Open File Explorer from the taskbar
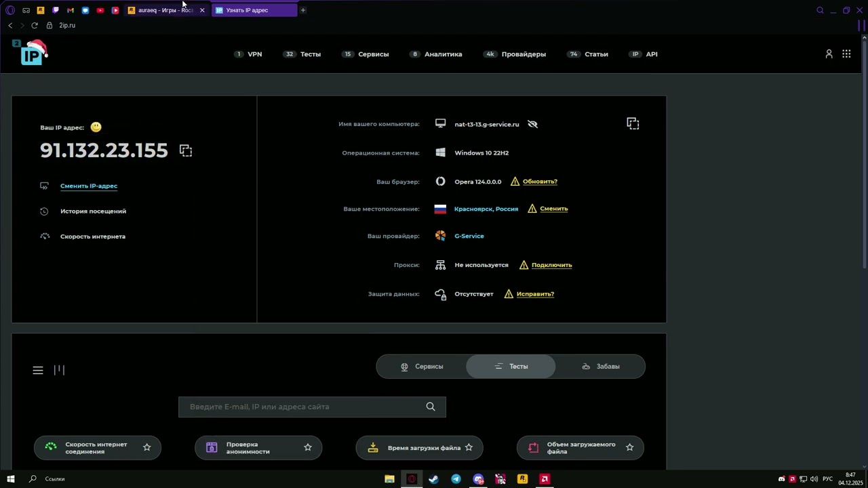 pos(389,479)
